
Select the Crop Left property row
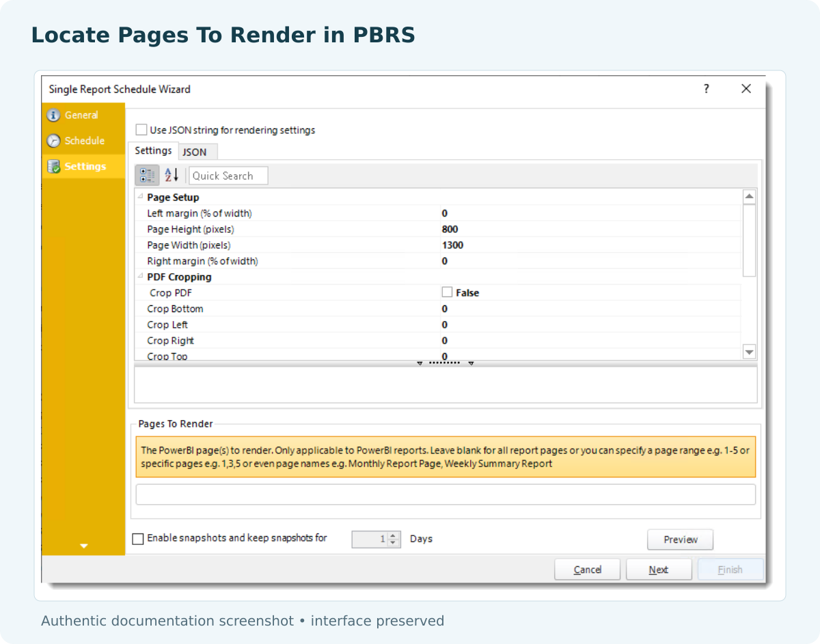pos(438,324)
